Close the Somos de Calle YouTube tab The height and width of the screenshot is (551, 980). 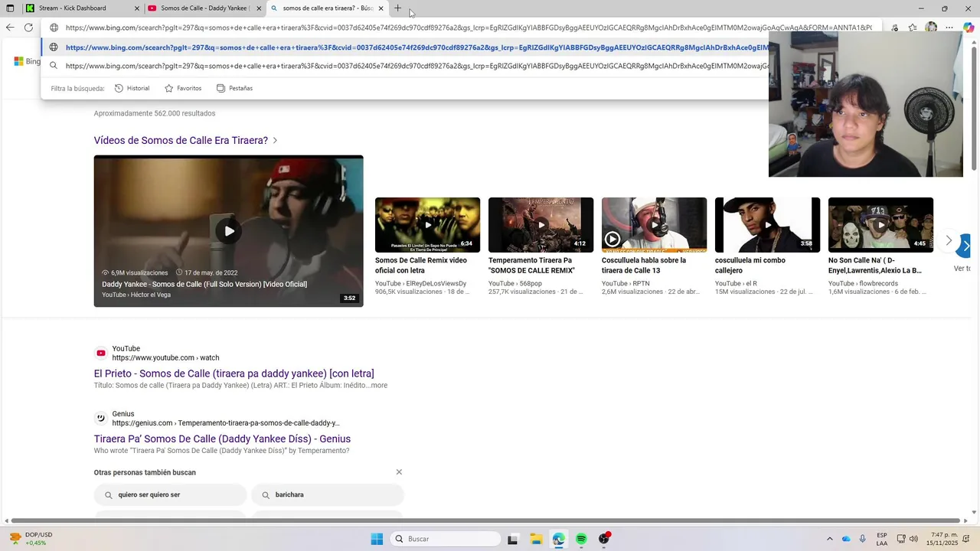click(259, 8)
